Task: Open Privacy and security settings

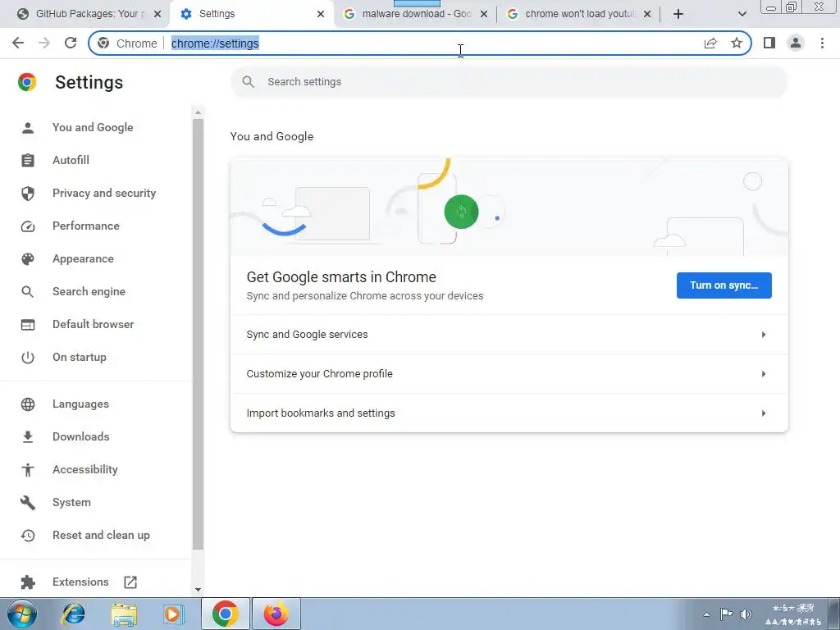Action: [x=104, y=193]
